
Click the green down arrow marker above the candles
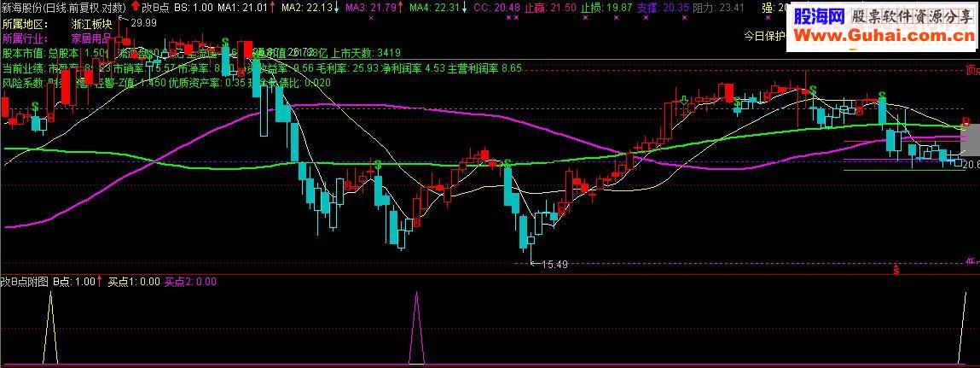tap(685, 100)
